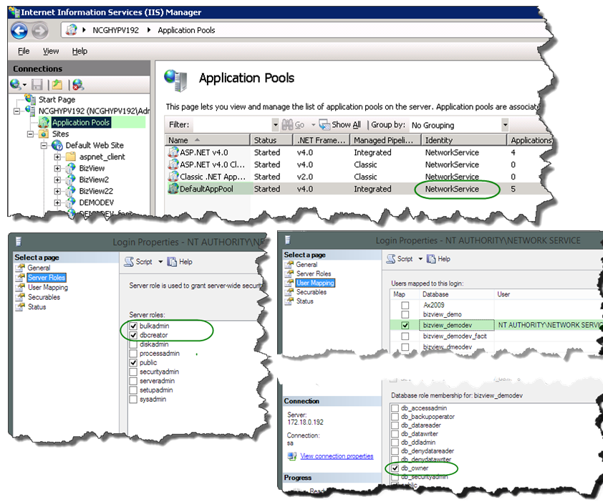Open the File menu in IIS Manager

(23, 51)
